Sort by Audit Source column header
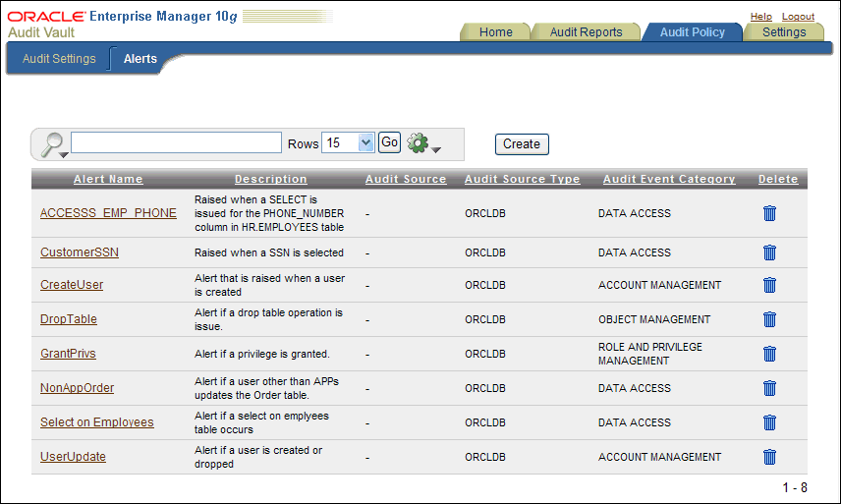 click(406, 179)
